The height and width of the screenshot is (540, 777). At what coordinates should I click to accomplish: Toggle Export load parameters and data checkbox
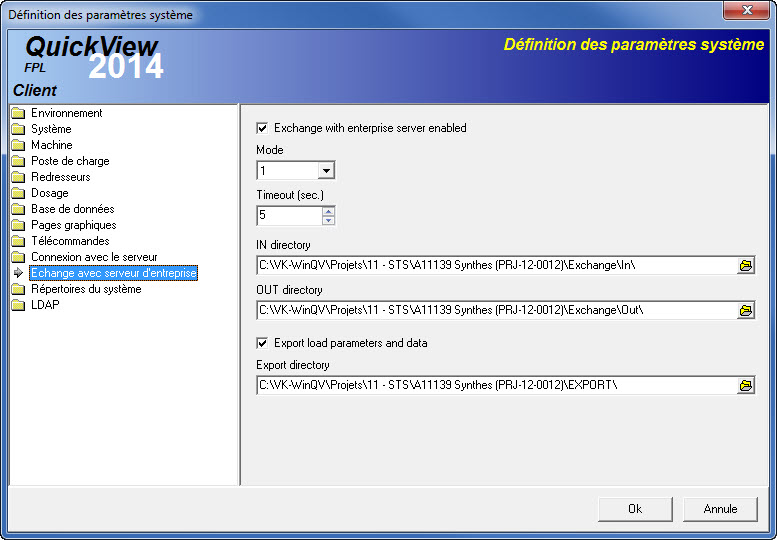(x=262, y=343)
